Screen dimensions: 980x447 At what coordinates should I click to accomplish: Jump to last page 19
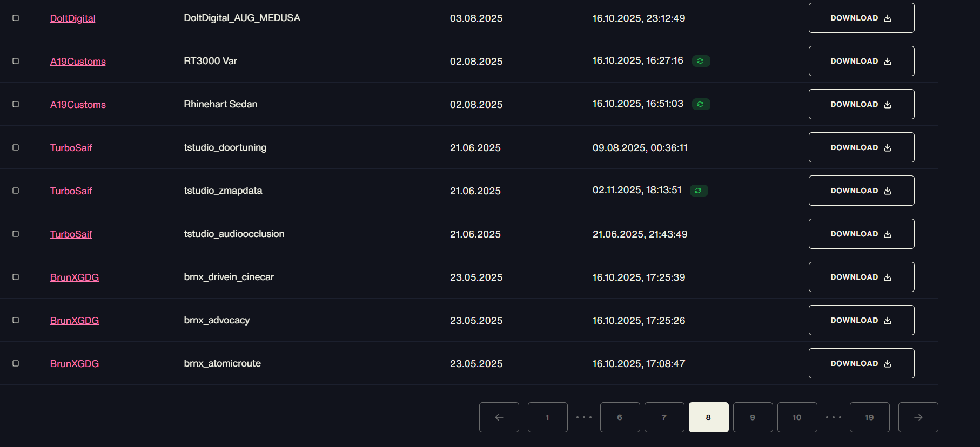[x=870, y=417]
